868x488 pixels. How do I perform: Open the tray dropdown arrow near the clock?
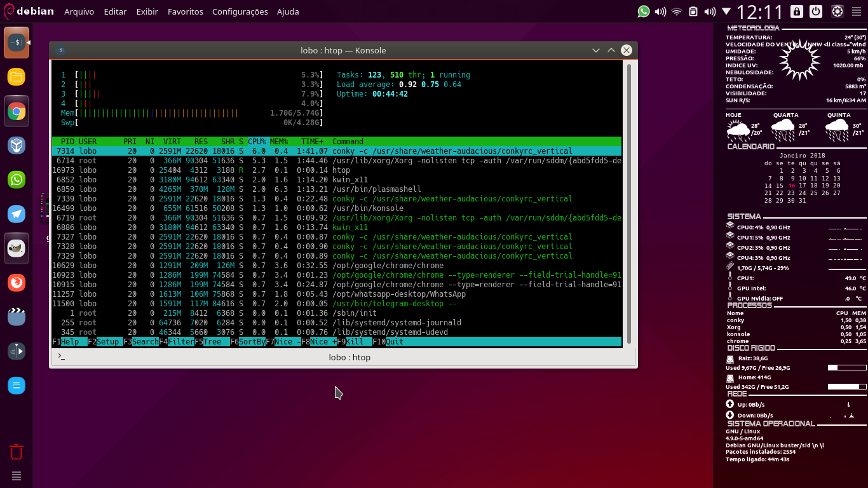(x=726, y=11)
